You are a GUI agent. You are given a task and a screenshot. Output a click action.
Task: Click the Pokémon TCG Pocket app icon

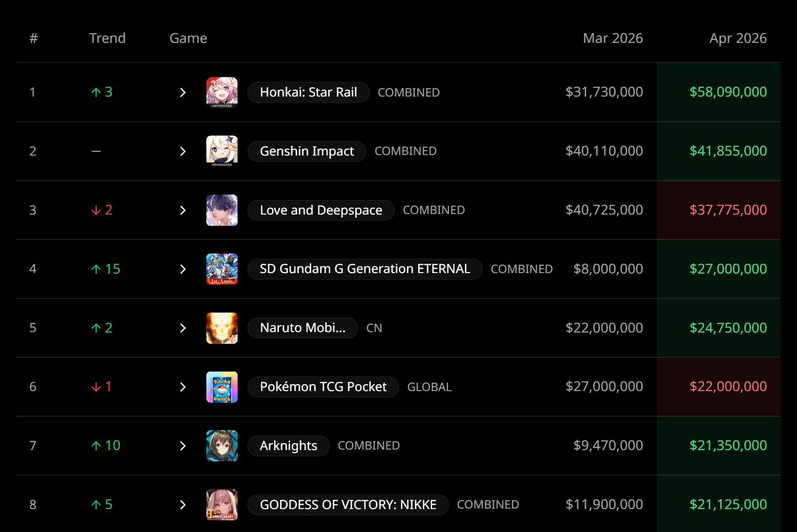pos(222,387)
